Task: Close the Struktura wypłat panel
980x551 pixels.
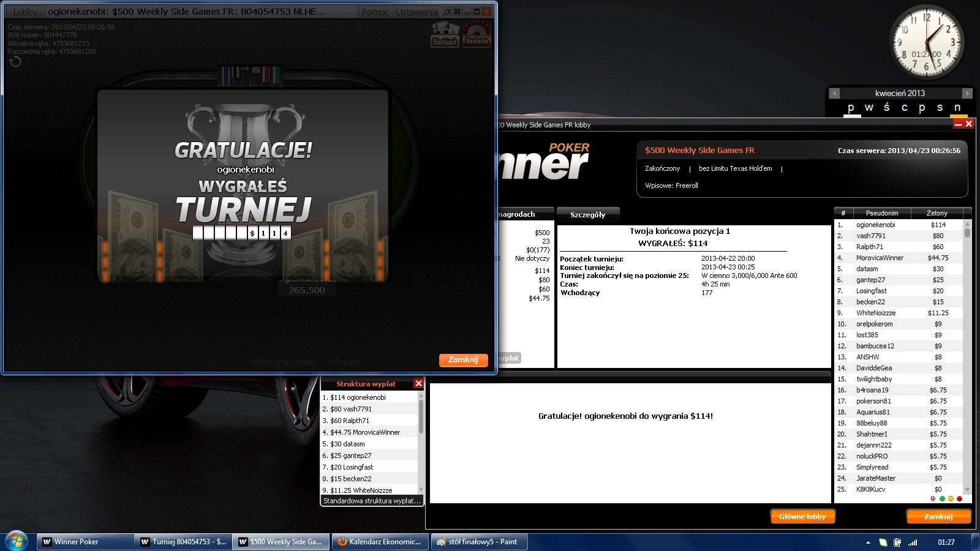Action: click(418, 383)
